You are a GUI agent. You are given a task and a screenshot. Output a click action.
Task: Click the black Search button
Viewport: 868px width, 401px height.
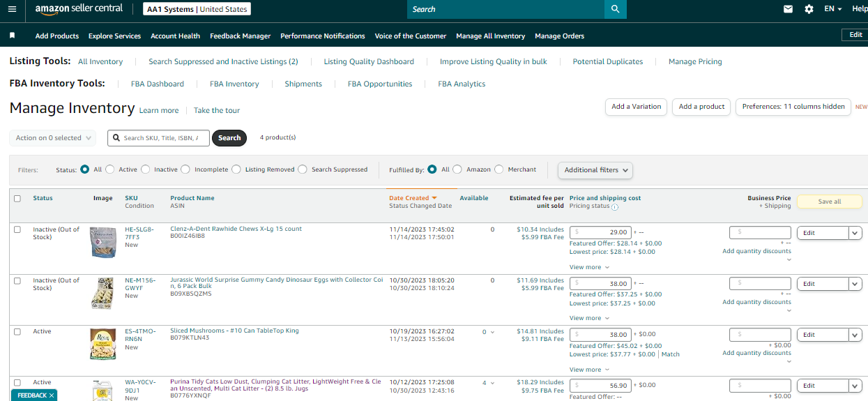pos(229,138)
